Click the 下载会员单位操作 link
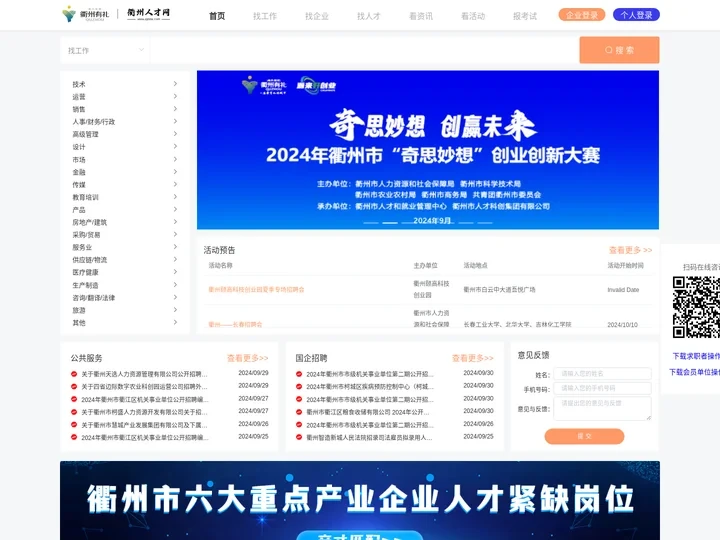 pyautogui.click(x=694, y=372)
